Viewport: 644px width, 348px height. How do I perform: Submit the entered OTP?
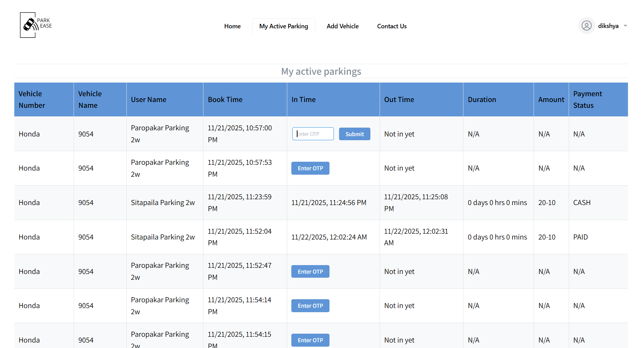[x=354, y=134]
